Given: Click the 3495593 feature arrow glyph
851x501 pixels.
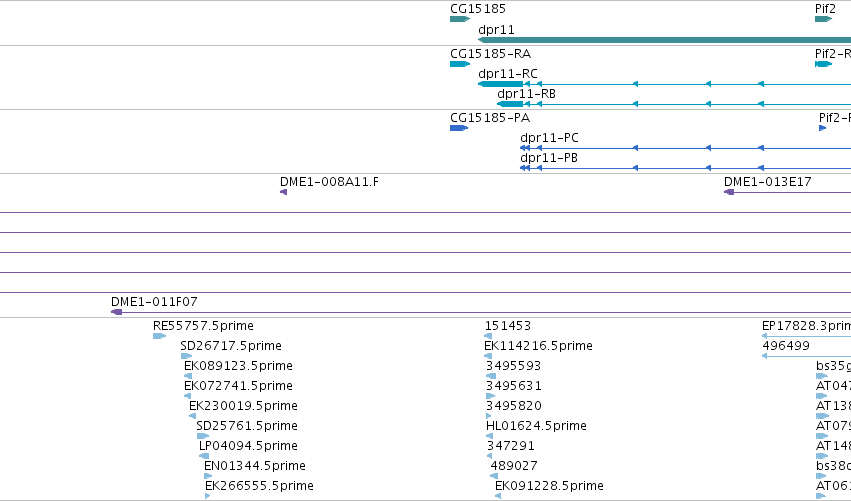Looking at the screenshot, I should coord(491,376).
